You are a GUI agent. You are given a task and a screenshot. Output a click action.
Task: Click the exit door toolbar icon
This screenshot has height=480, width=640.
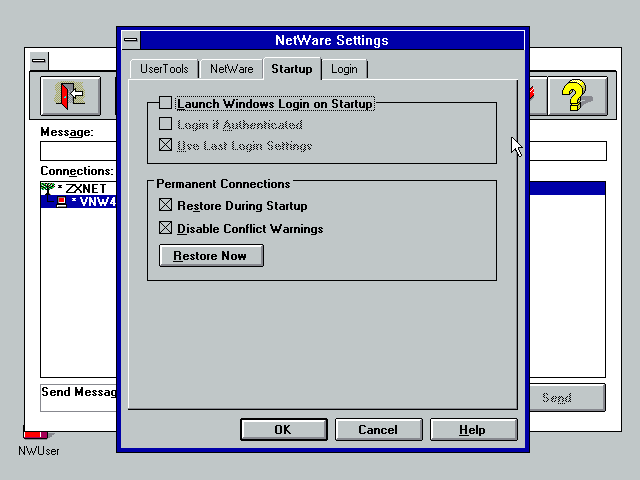coord(70,96)
